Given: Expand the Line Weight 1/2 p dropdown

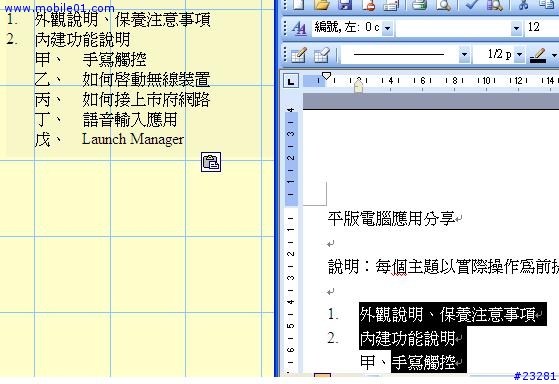Looking at the screenshot, I should click(x=519, y=55).
